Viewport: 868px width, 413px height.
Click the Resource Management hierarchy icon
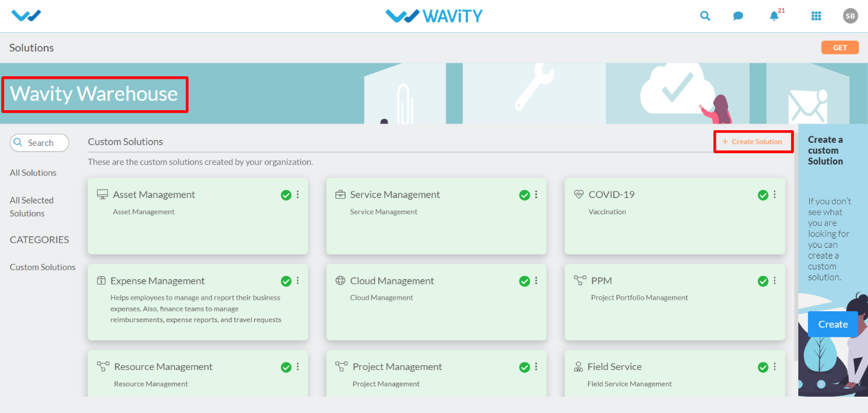[103, 366]
